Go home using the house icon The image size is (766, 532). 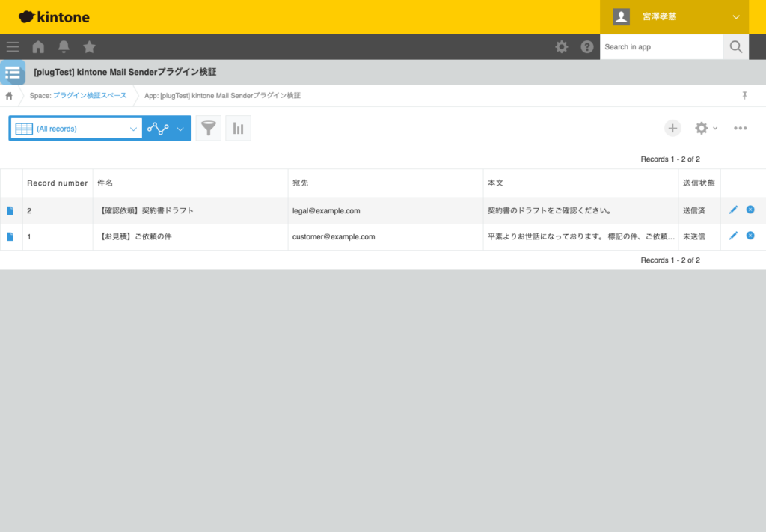click(37, 46)
